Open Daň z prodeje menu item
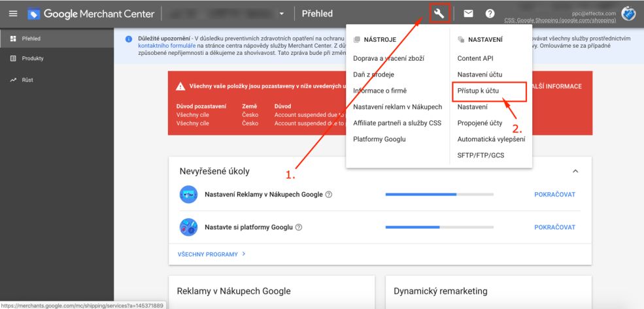644x309 pixels. coord(373,74)
